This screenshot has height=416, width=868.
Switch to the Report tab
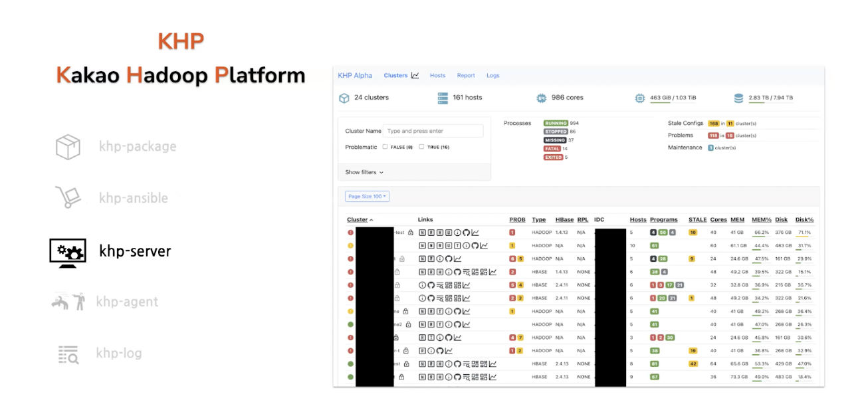pos(466,75)
